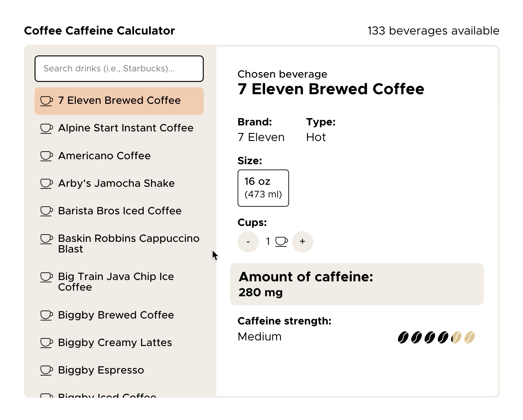Increase cups with the plus button
The height and width of the screenshot is (420, 523).
tap(302, 242)
